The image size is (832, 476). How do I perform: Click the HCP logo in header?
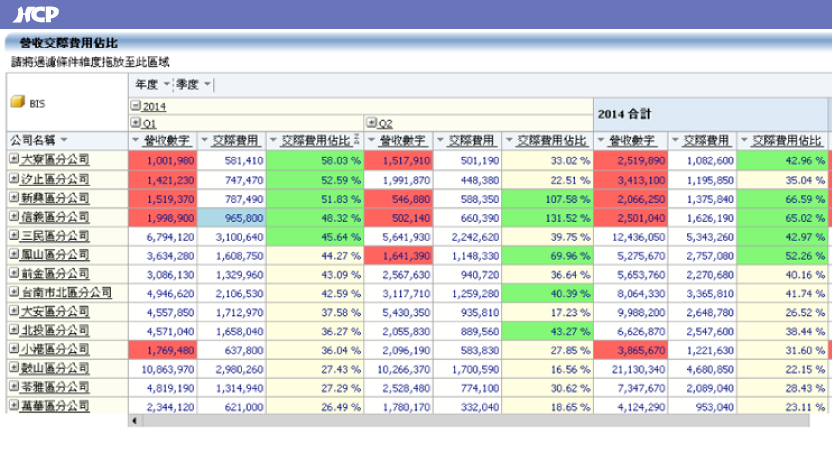pos(37,14)
